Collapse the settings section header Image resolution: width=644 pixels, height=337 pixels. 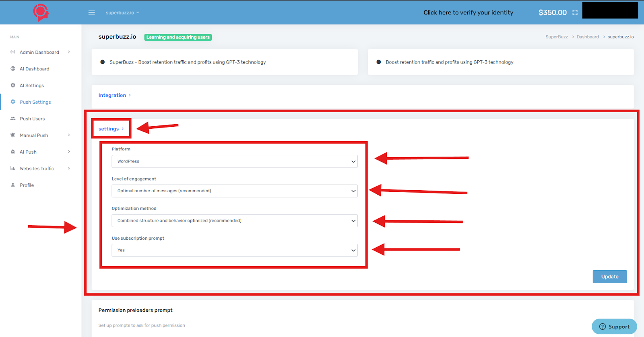tap(111, 129)
